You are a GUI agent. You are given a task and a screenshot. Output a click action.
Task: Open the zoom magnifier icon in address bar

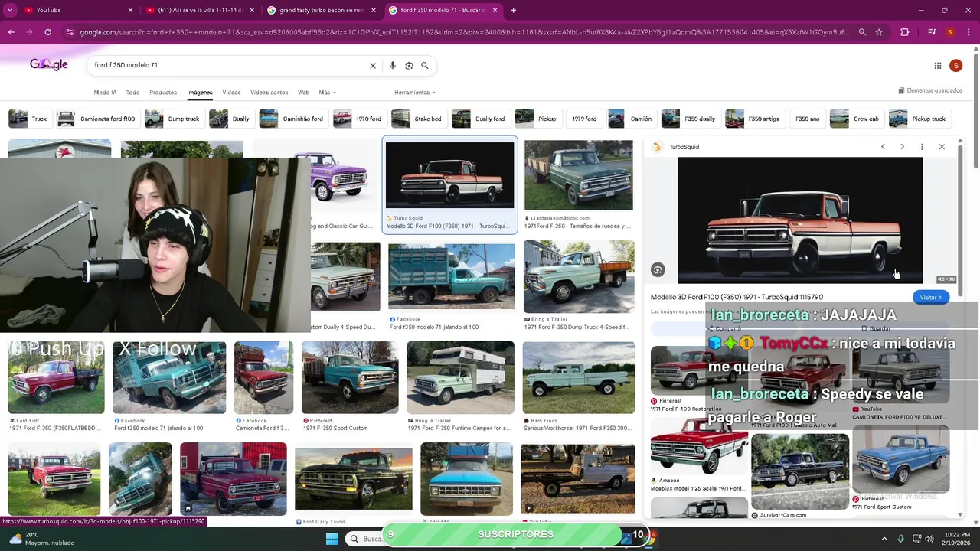tap(862, 32)
